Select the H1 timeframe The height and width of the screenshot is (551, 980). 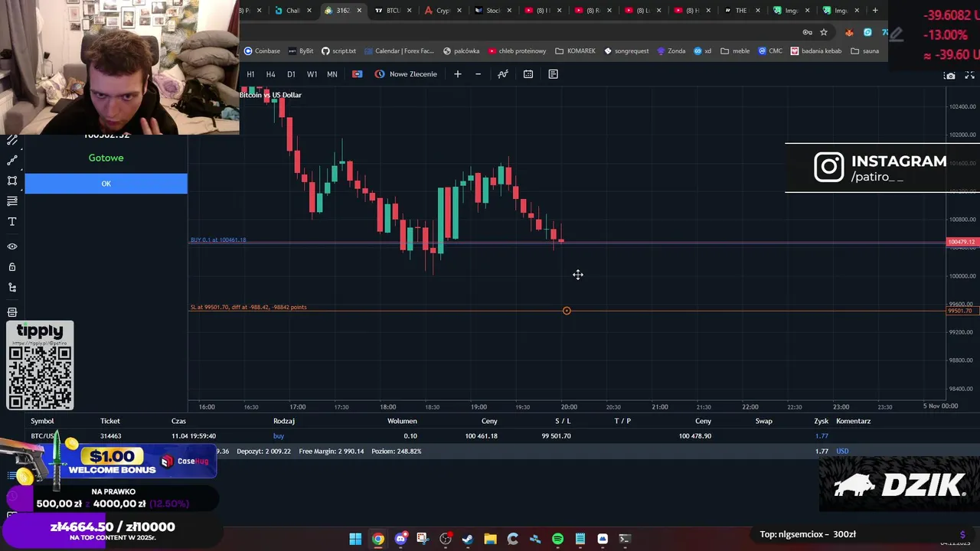(x=250, y=74)
